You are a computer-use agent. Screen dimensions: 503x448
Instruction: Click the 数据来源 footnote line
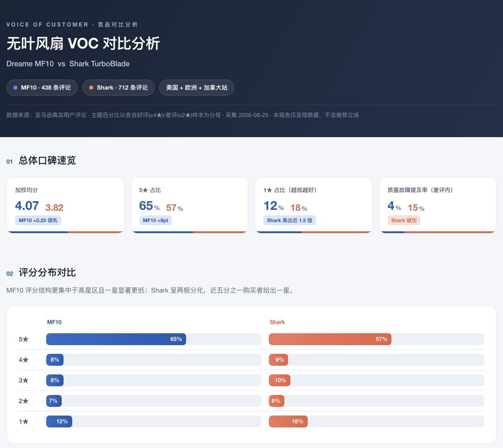tap(182, 115)
